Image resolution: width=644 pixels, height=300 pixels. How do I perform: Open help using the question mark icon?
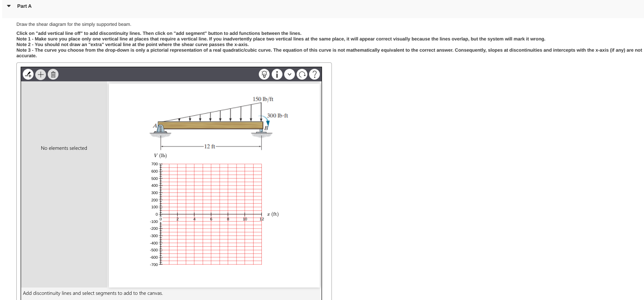(x=314, y=74)
